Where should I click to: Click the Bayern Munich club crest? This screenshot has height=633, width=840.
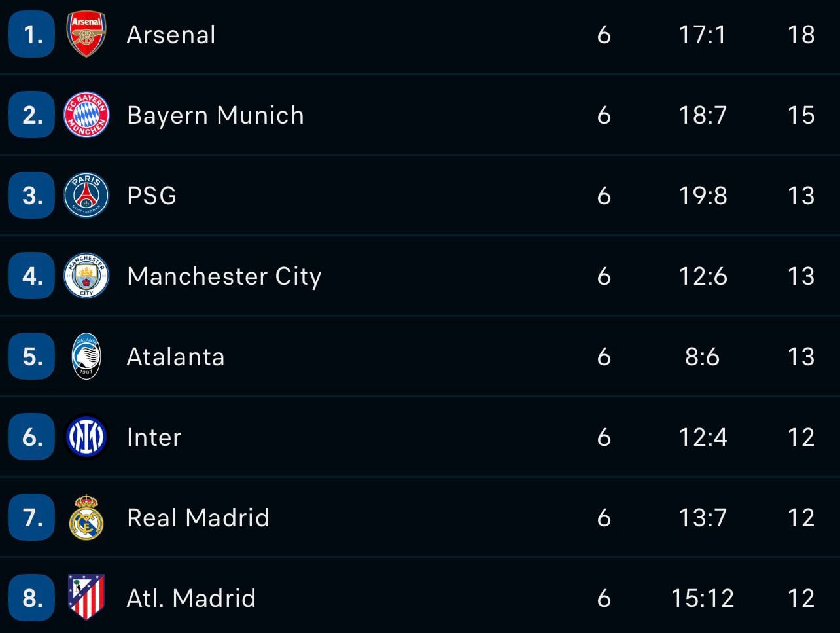(x=86, y=115)
